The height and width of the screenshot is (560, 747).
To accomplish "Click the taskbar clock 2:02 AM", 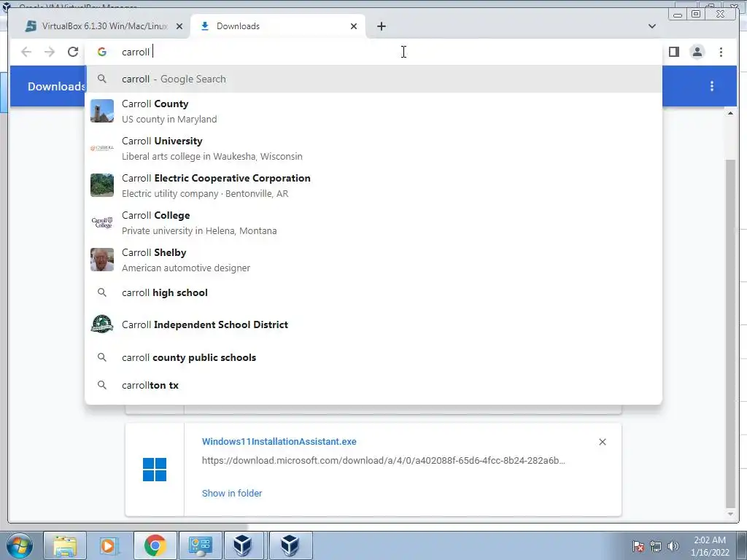I will coord(709,540).
